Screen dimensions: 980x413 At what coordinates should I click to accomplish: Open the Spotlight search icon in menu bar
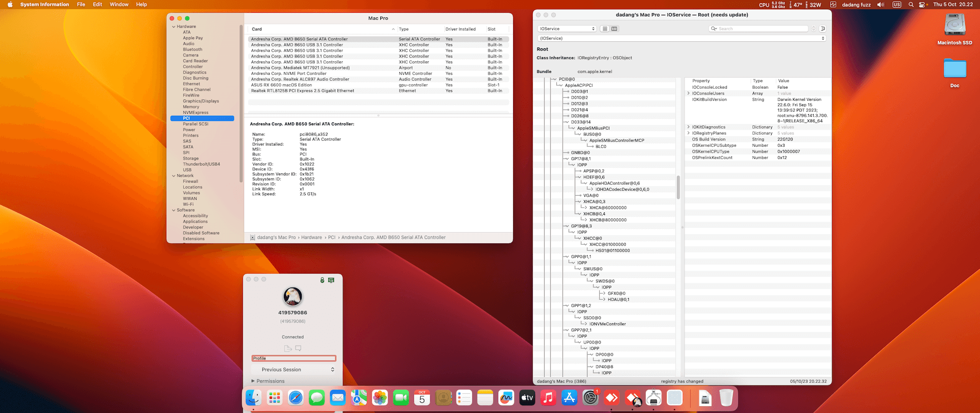click(x=911, y=5)
